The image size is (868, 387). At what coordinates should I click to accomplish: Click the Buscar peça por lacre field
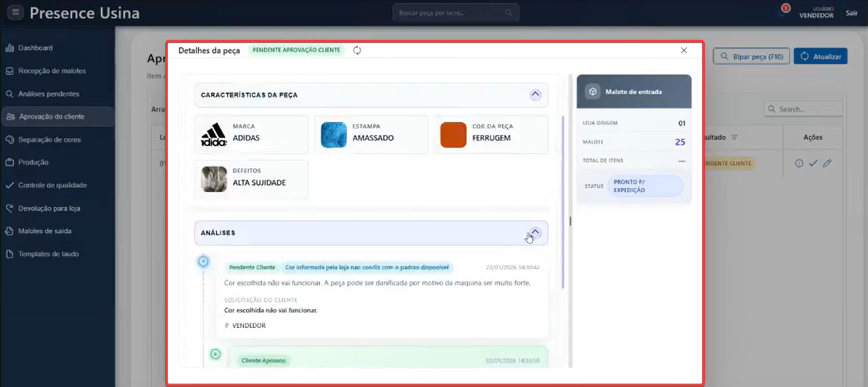(448, 13)
